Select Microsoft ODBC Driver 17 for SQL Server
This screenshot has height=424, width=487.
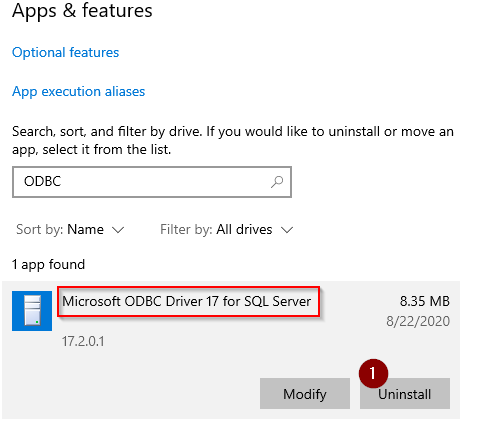pos(187,301)
